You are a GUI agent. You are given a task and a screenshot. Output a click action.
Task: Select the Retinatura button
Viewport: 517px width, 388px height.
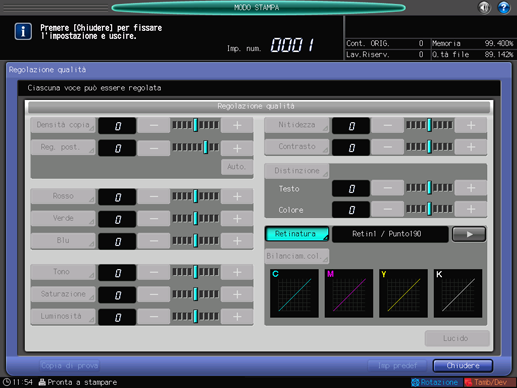(x=297, y=234)
